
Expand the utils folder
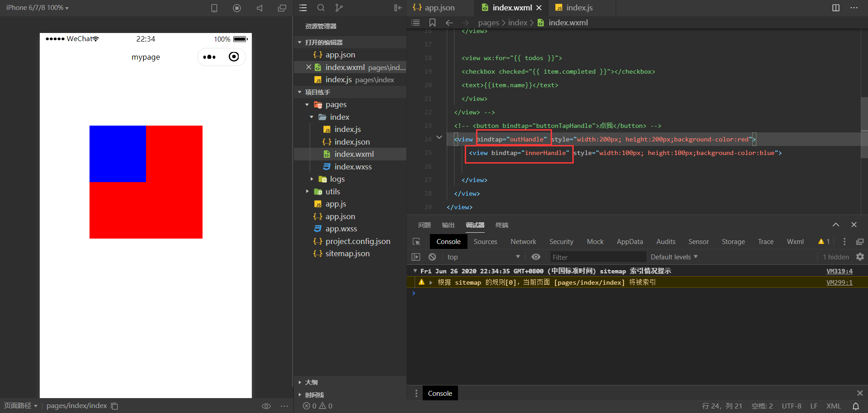tap(307, 192)
